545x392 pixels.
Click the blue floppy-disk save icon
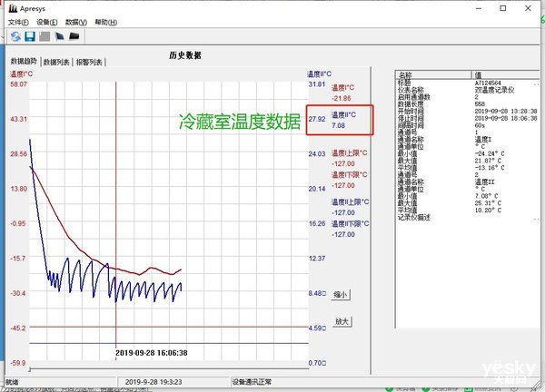tap(30, 36)
